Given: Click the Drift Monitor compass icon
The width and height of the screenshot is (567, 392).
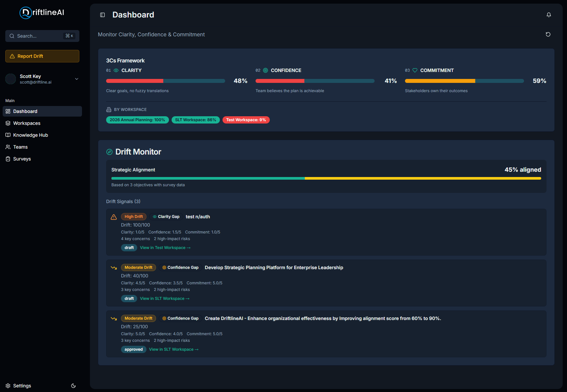Looking at the screenshot, I should pyautogui.click(x=109, y=152).
